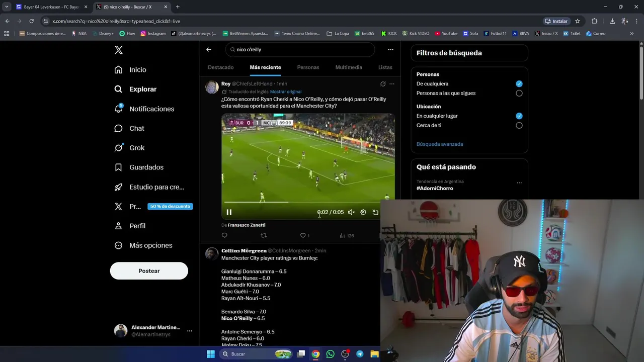Select En cualquier lugar location
The height and width of the screenshot is (362, 644).
pos(519,116)
